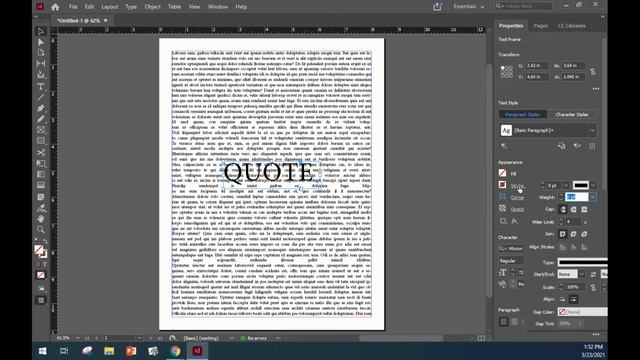Click the Fill color swatch

[502, 173]
